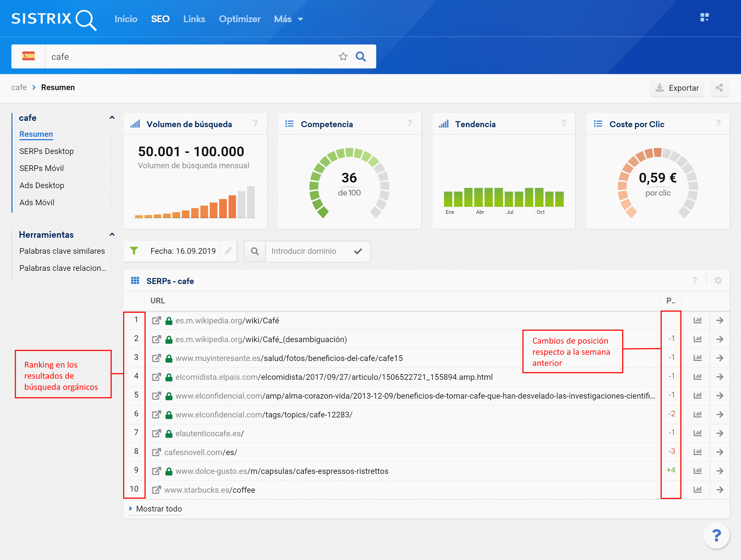Open Palabras clave similares link
This screenshot has width=741, height=560.
tap(62, 251)
